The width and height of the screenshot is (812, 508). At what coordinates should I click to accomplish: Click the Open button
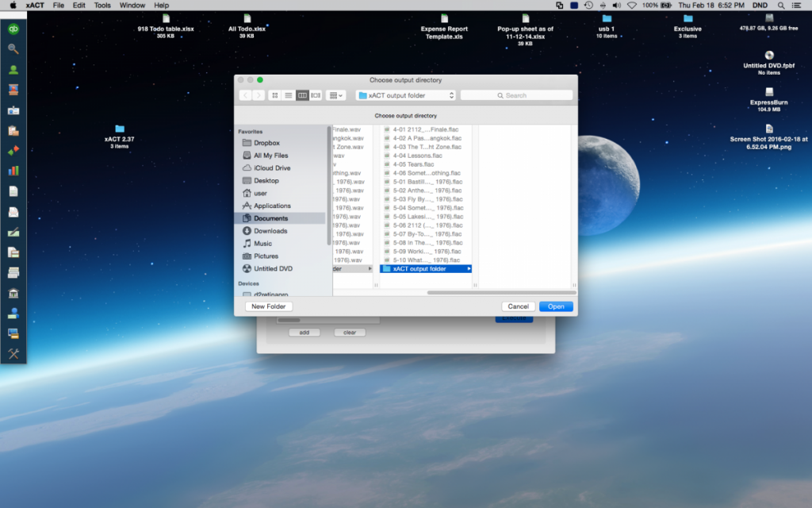point(555,306)
